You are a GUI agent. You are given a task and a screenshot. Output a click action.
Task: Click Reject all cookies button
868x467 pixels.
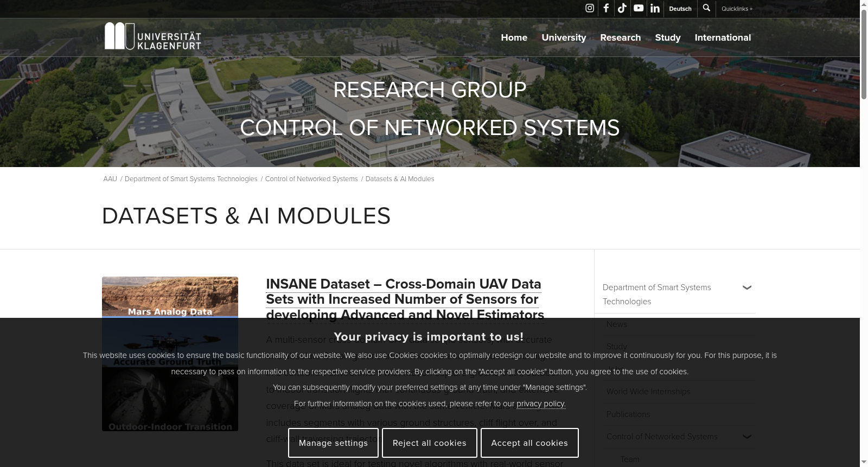click(x=430, y=443)
